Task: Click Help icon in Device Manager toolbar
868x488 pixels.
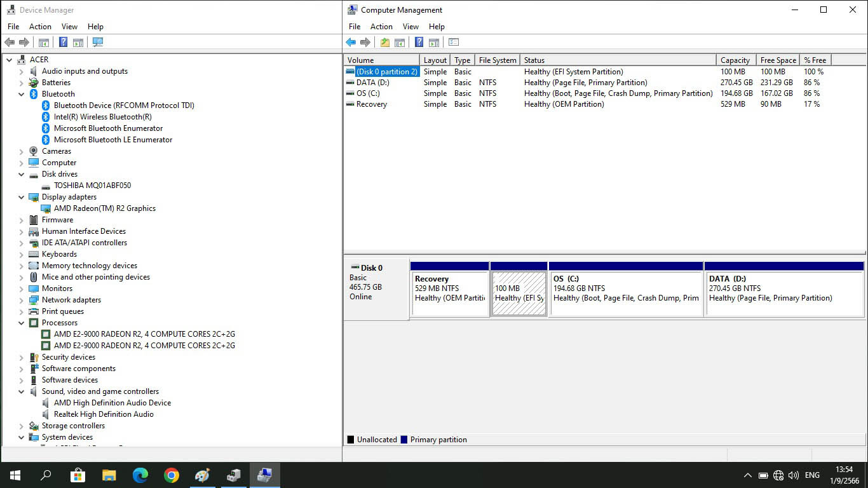Action: coord(63,43)
